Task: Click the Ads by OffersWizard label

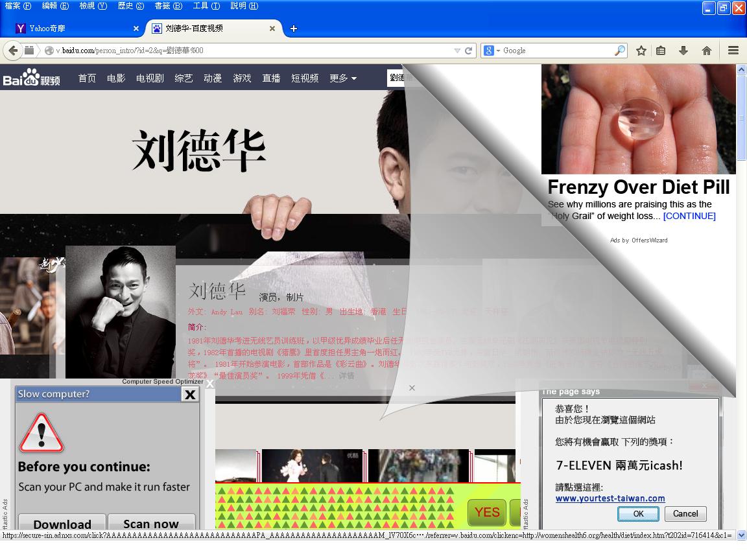Action: pyautogui.click(x=639, y=240)
